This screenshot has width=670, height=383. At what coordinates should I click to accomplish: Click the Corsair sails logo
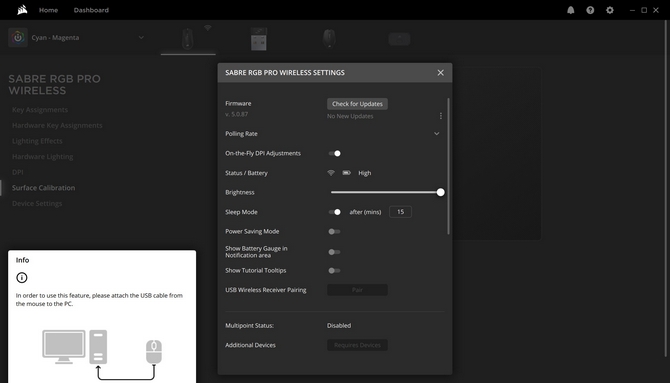(x=22, y=10)
